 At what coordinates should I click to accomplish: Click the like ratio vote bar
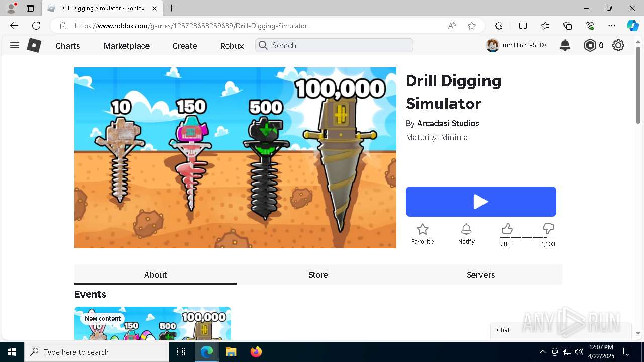coord(527,237)
